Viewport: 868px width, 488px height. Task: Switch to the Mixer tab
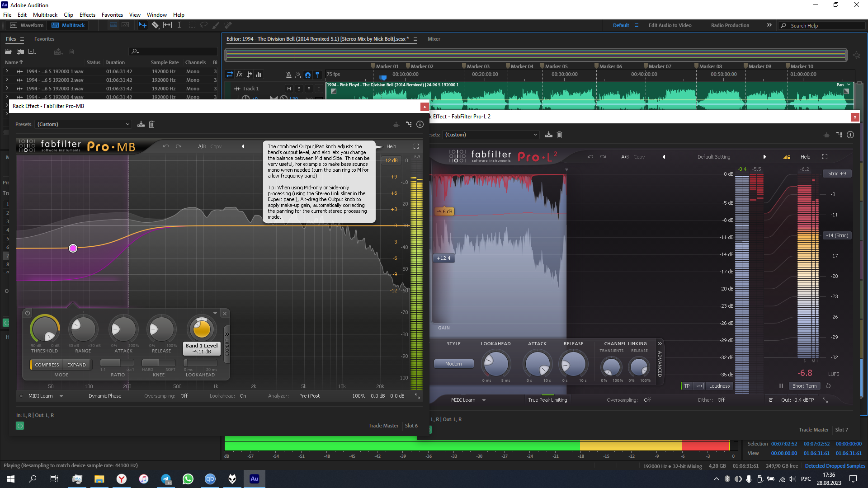434,39
